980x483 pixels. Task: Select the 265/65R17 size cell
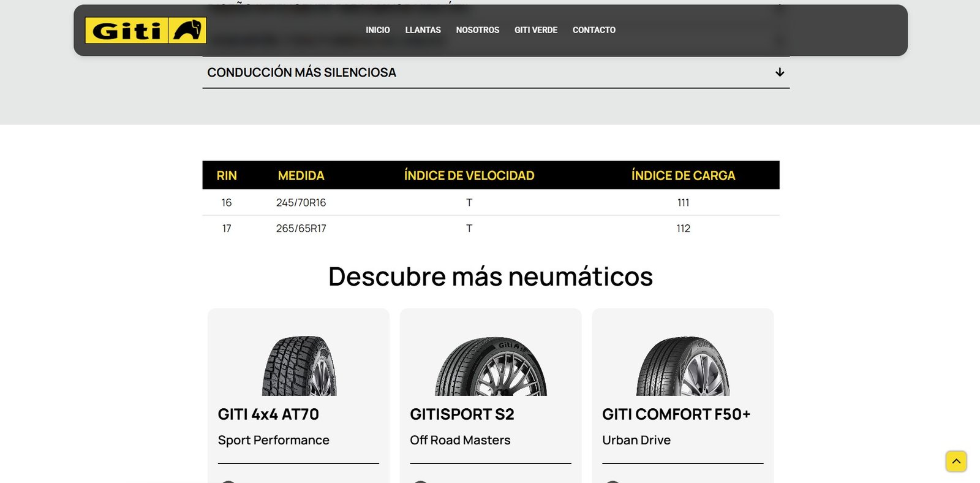(x=301, y=228)
